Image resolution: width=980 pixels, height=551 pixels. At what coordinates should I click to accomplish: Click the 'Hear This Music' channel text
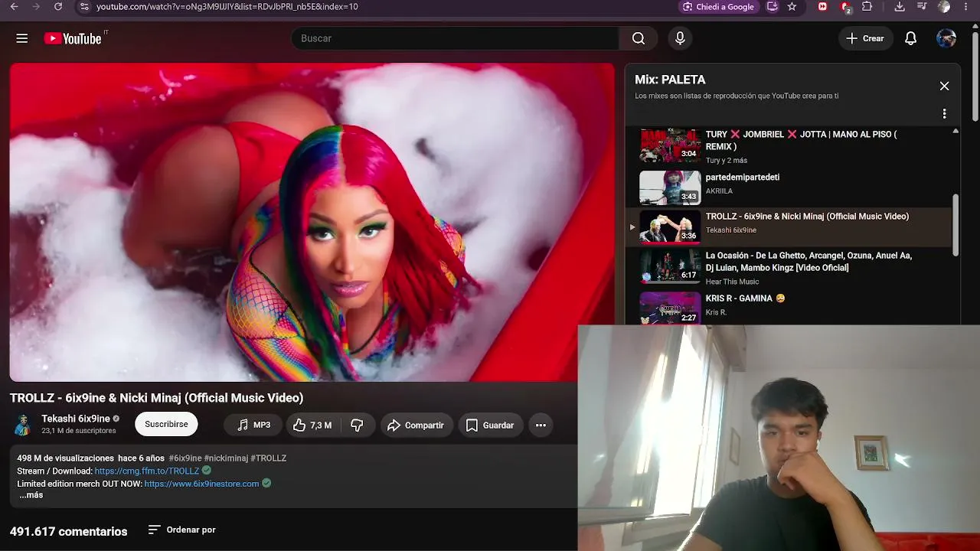pyautogui.click(x=733, y=282)
